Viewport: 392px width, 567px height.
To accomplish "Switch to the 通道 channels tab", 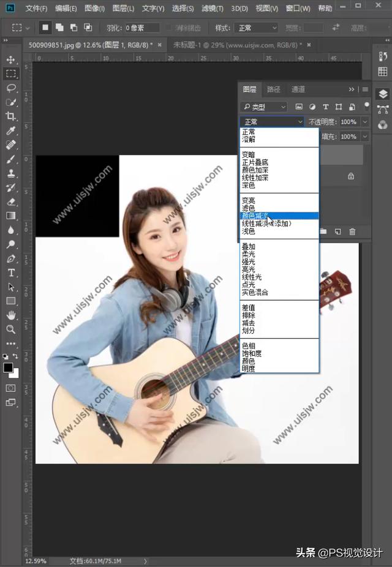I will click(298, 89).
